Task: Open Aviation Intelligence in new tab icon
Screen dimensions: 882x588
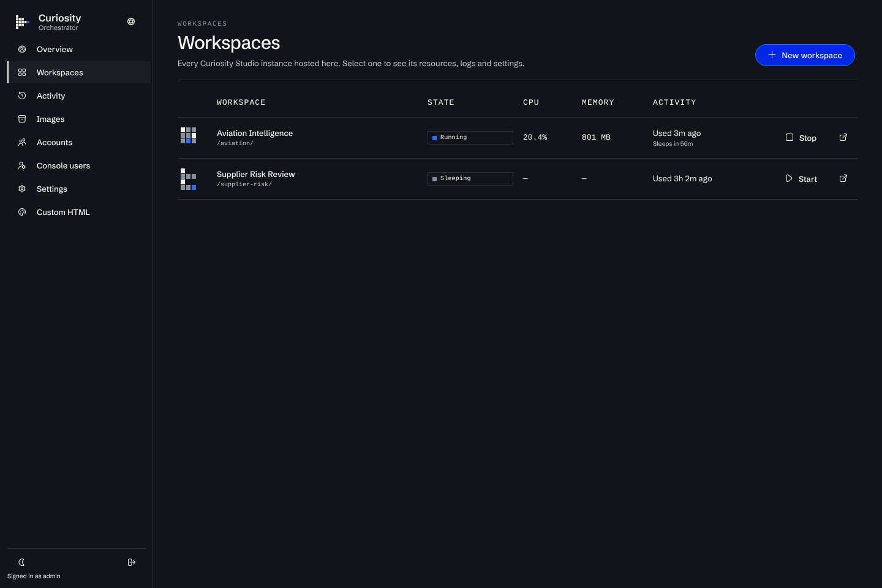Action: (843, 137)
